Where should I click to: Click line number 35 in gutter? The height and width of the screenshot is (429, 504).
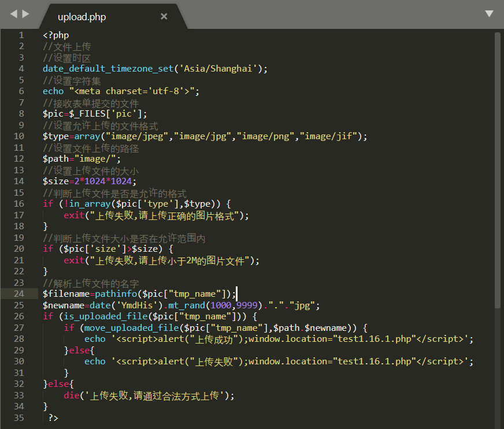(19, 418)
